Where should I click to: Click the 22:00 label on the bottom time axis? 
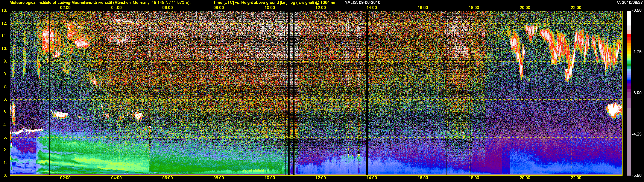[576, 178]
